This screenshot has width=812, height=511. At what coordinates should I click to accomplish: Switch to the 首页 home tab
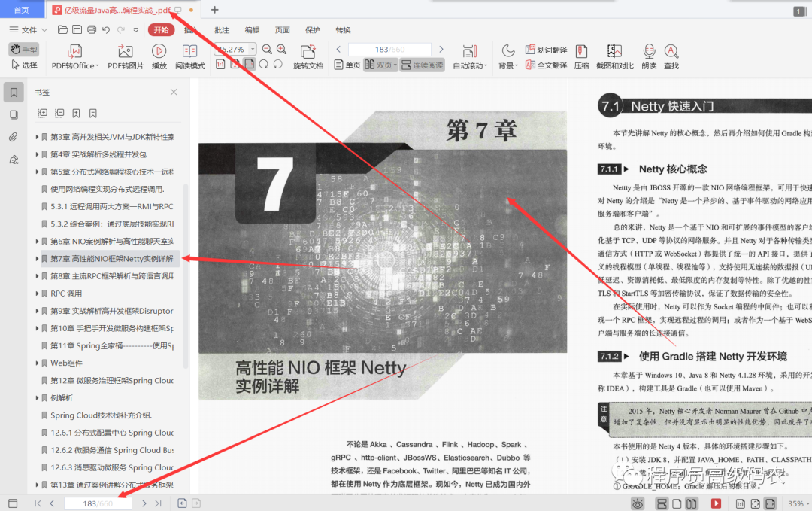point(21,10)
